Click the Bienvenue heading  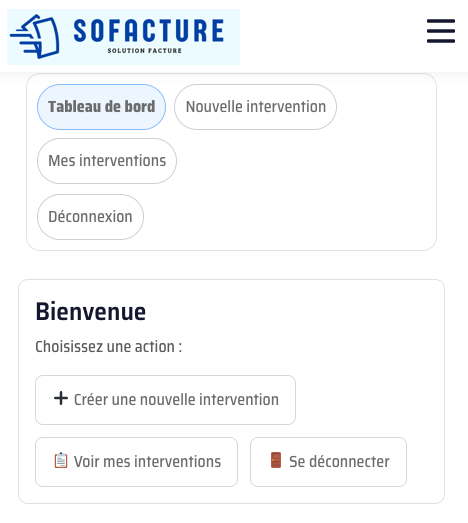coord(91,312)
